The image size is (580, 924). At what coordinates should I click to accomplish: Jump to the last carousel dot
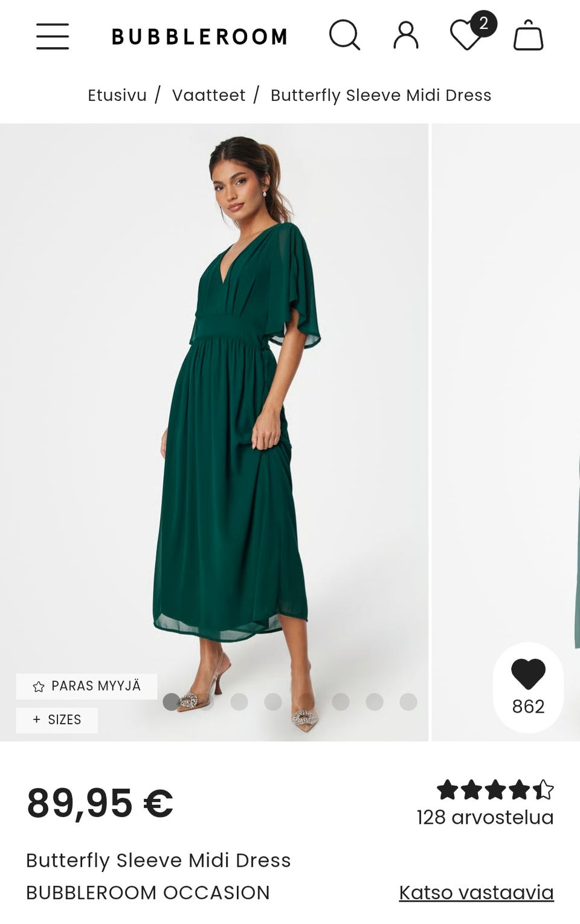tap(408, 701)
